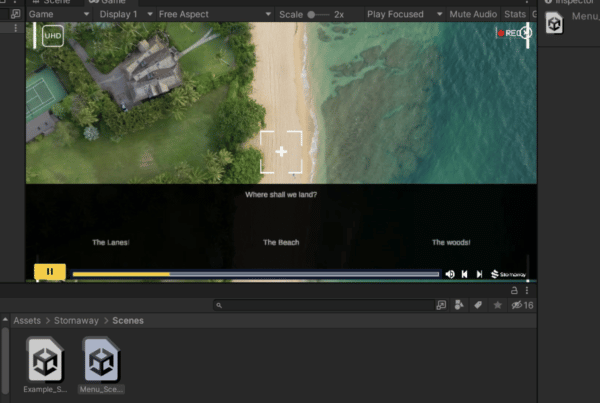The image size is (600, 403).
Task: Toggle the Stats overlay button
Action: coord(515,14)
